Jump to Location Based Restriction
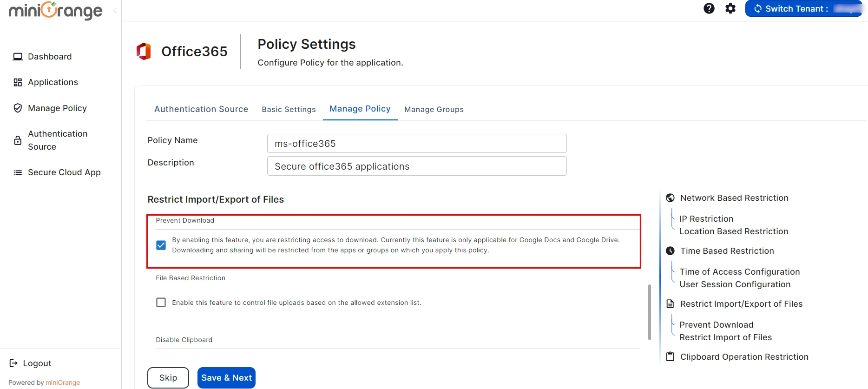The width and height of the screenshot is (868, 389). (x=734, y=231)
